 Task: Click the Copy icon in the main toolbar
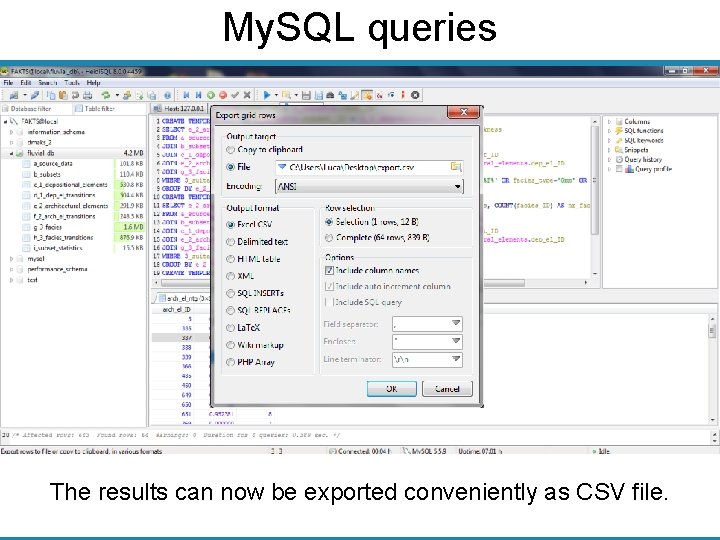tap(51, 95)
